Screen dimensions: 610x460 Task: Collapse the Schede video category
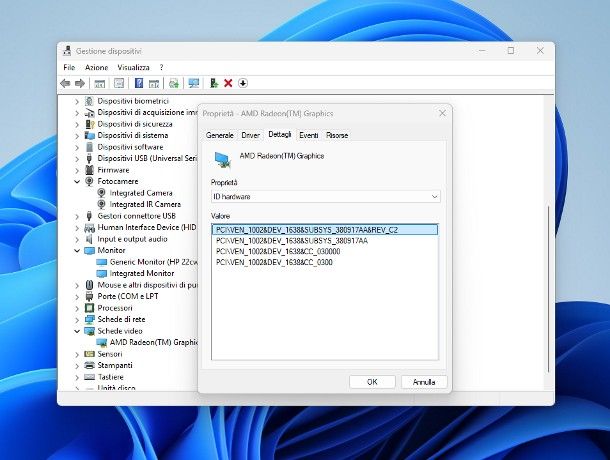[x=78, y=330]
